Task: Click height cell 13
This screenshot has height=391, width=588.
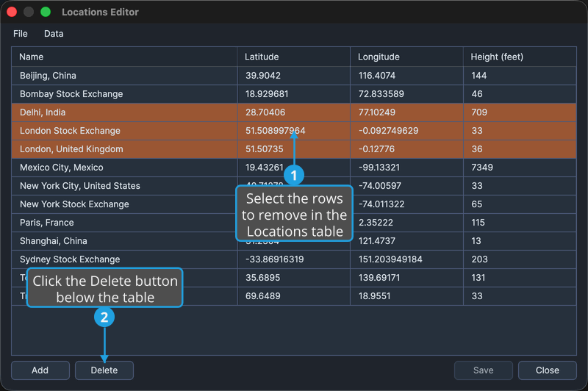Action: 520,240
